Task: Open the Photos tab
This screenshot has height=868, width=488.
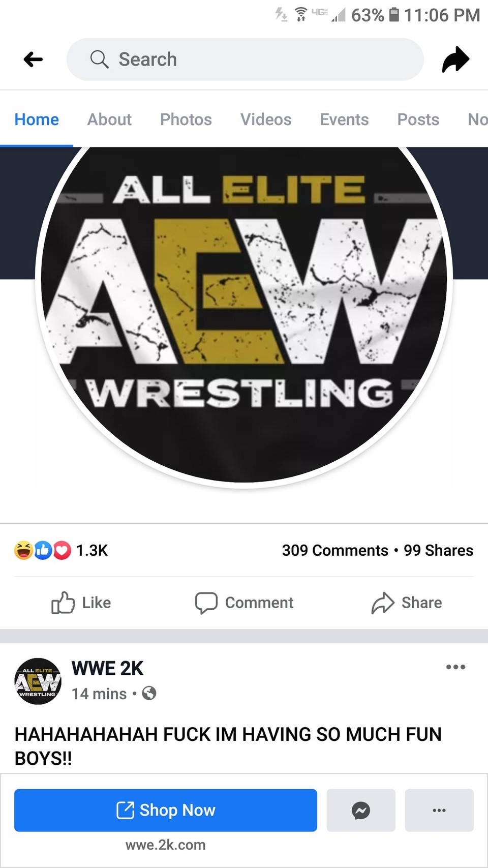Action: pyautogui.click(x=186, y=119)
